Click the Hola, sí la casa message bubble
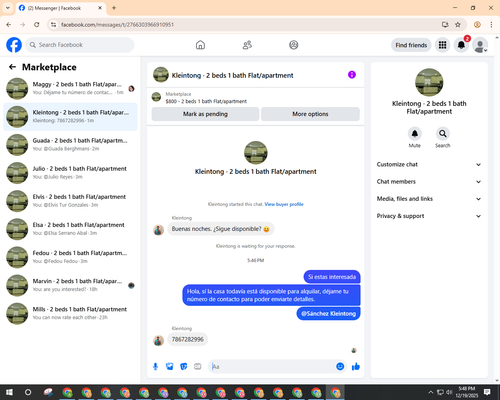The height and width of the screenshot is (400, 500). click(x=271, y=295)
